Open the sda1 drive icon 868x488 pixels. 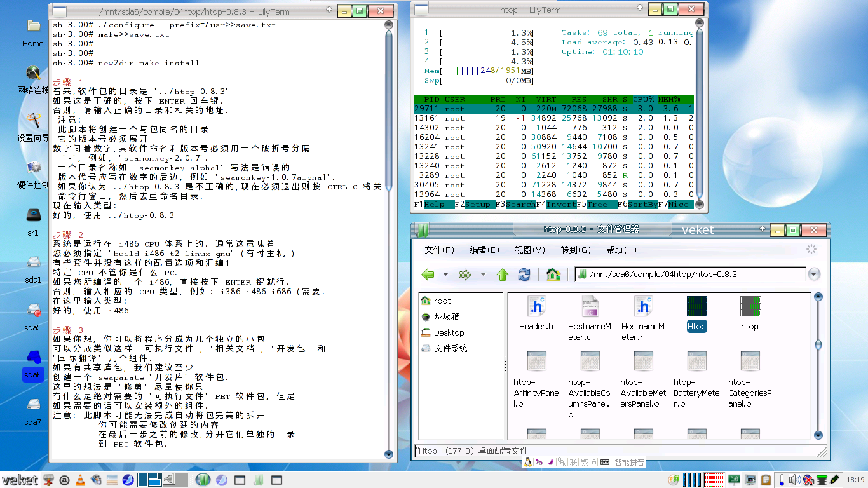(33, 262)
